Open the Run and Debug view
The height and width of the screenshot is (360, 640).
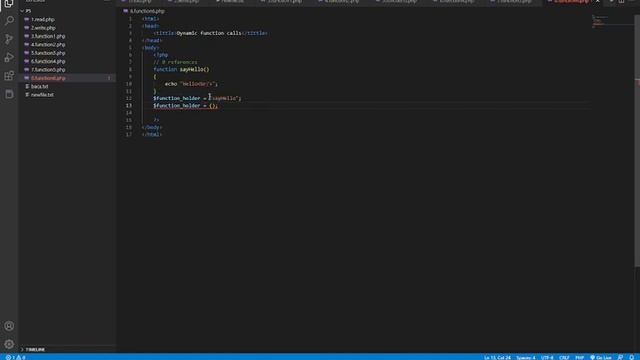pyautogui.click(x=9, y=57)
